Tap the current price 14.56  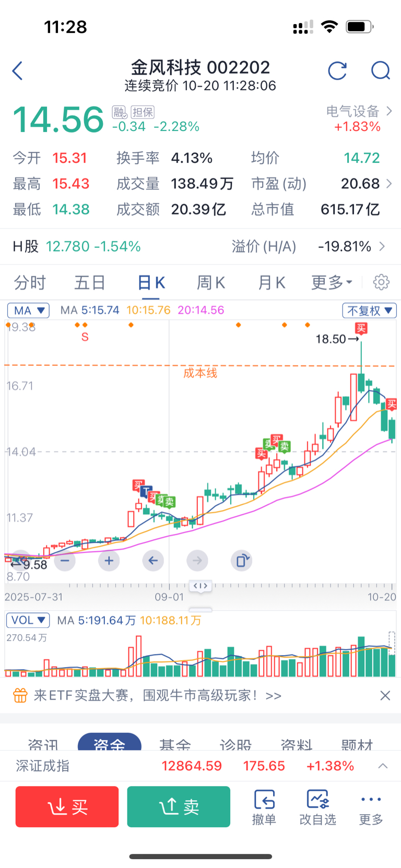point(58,120)
